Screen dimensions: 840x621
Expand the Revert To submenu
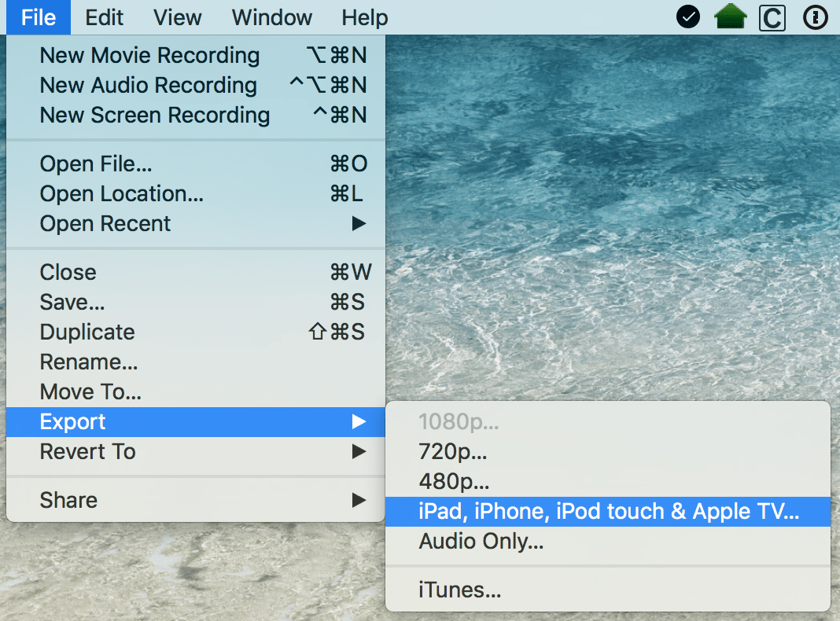click(196, 452)
